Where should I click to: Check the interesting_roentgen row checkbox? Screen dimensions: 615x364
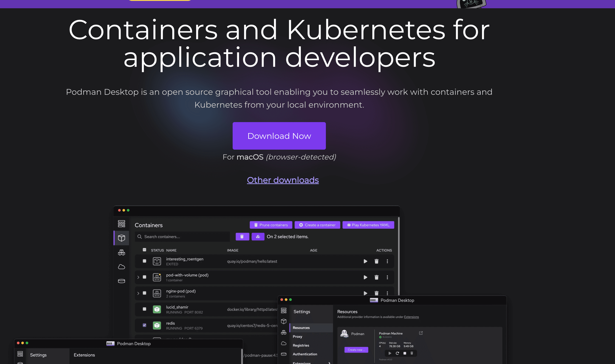[144, 261]
